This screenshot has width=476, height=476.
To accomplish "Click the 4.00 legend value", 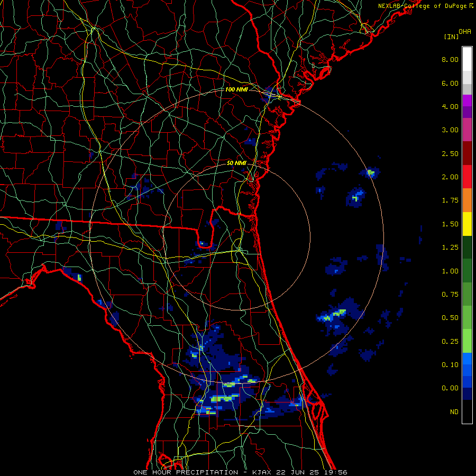I will (450, 106).
